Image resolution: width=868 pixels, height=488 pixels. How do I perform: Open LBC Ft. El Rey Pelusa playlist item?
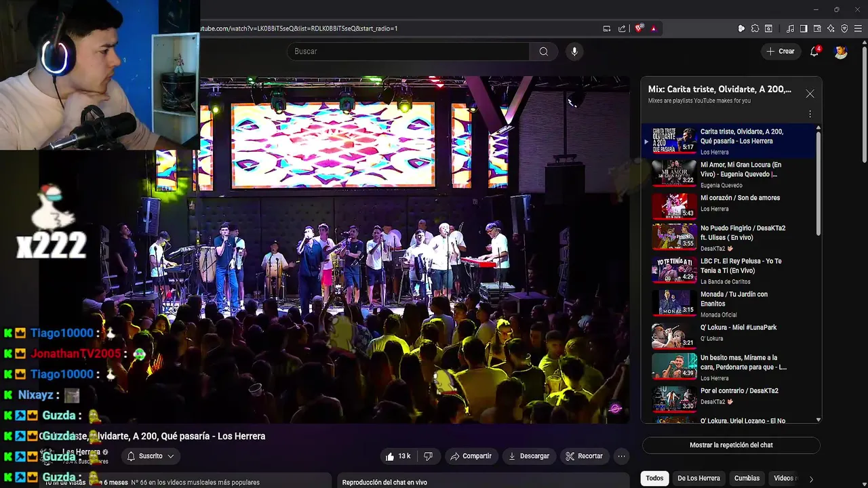coord(729,270)
